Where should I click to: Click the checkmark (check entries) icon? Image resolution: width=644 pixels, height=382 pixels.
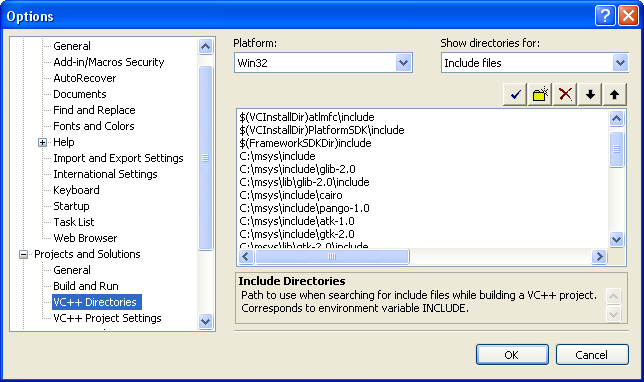click(515, 94)
